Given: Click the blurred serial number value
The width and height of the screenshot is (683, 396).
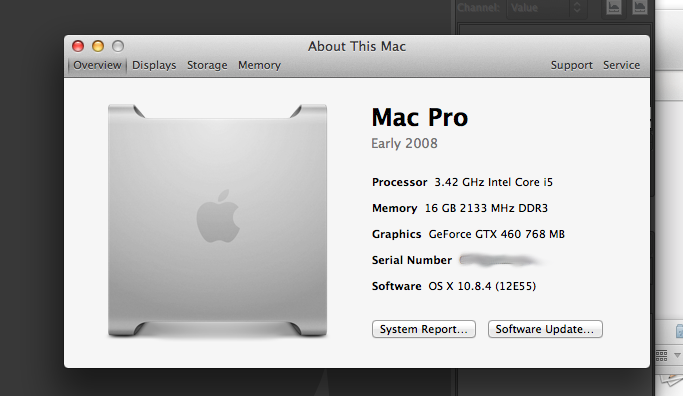Looking at the screenshot, I should click(x=500, y=261).
